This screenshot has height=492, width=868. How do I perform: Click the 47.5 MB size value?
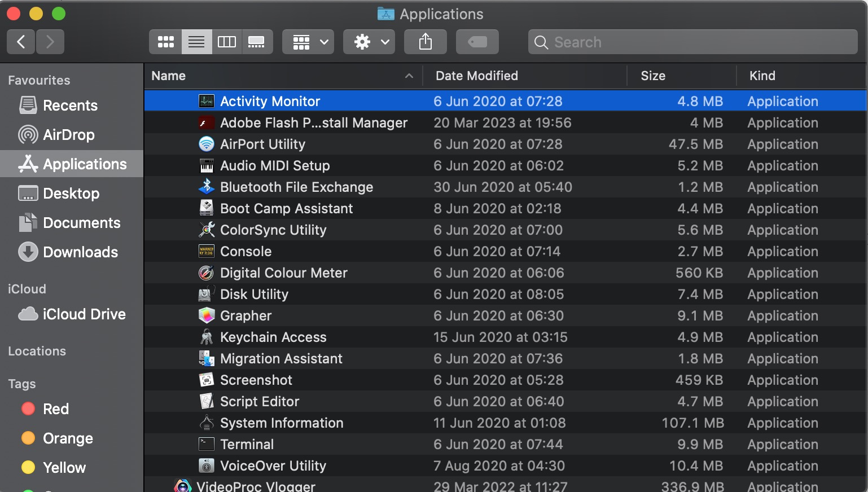[x=696, y=144]
